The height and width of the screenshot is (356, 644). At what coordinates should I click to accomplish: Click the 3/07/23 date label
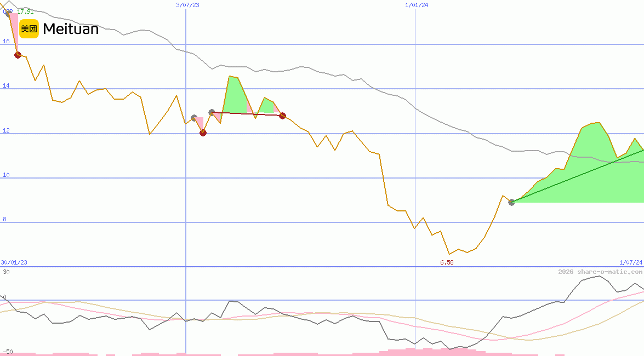[187, 5]
